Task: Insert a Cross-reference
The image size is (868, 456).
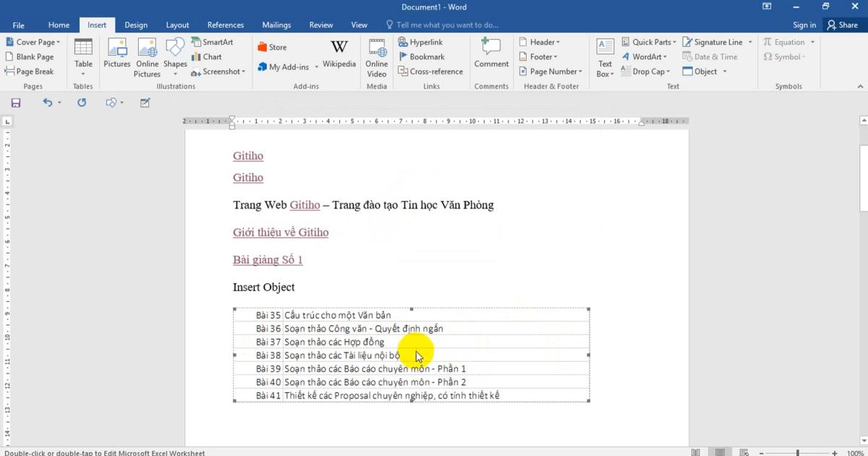Action: [x=431, y=71]
